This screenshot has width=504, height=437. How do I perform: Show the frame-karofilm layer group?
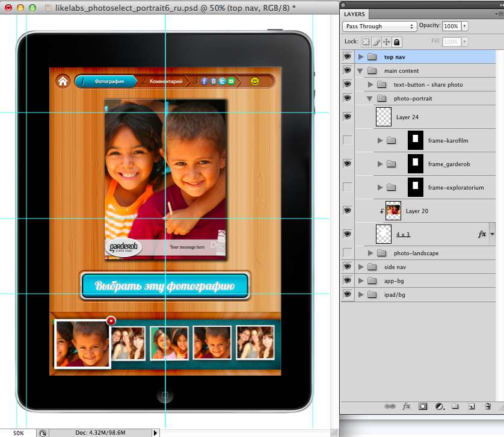coord(347,140)
